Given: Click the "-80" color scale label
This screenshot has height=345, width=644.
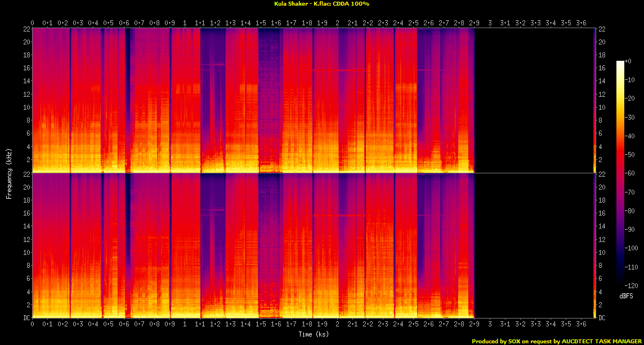Looking at the screenshot, I should (629, 210).
